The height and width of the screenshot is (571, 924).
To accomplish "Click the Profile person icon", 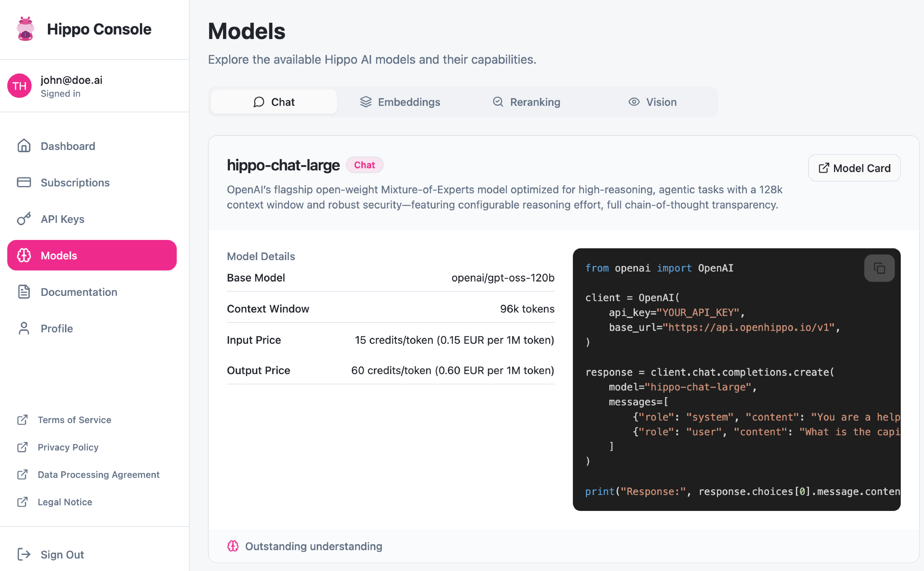I will point(24,328).
